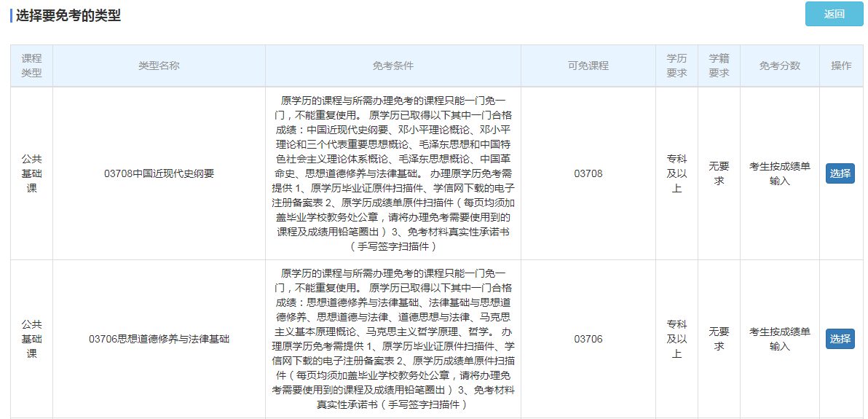This screenshot has height=419, width=868.
Task: Click the 学籍要求 column header
Action: pos(719,66)
